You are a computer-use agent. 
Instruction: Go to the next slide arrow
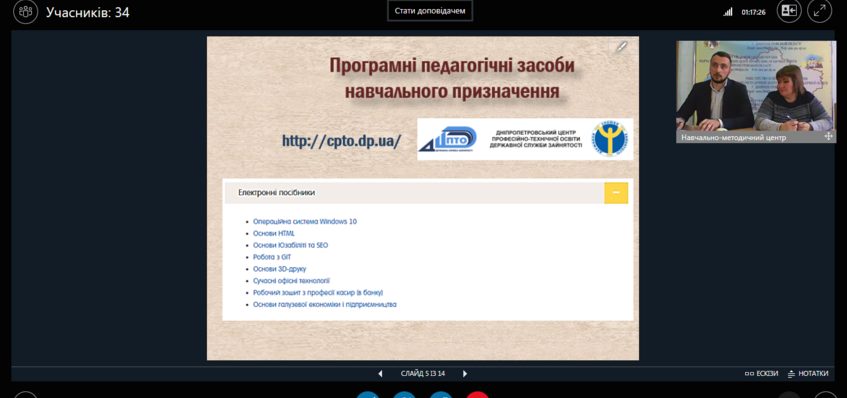[465, 374]
